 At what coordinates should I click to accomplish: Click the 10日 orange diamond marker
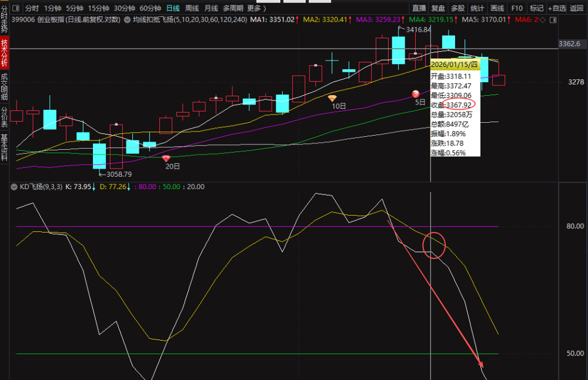[x=332, y=99]
